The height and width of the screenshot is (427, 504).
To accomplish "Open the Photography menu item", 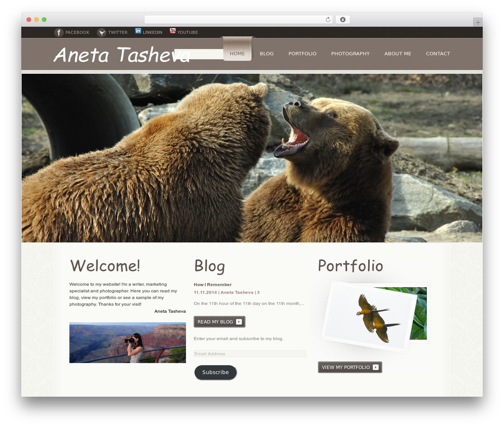I will pos(350,54).
